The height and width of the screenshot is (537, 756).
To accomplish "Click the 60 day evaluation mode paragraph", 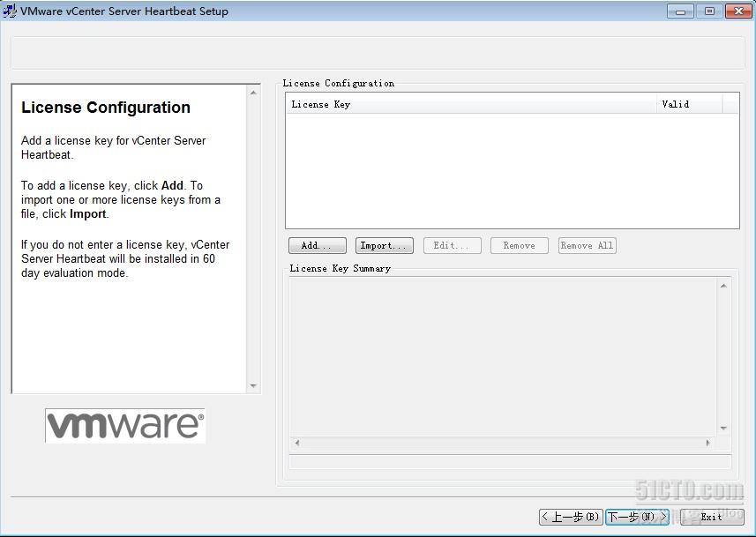I will pyautogui.click(x=125, y=259).
